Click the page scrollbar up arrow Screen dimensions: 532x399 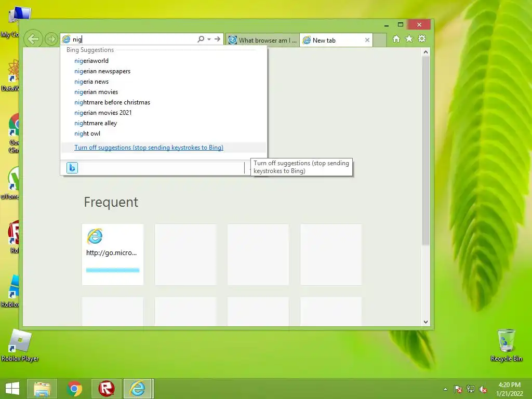coord(425,52)
